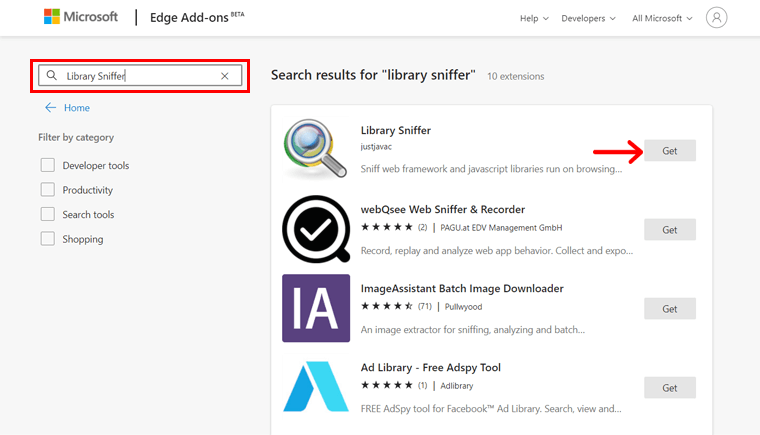Click the Microsoft logo

[80, 18]
